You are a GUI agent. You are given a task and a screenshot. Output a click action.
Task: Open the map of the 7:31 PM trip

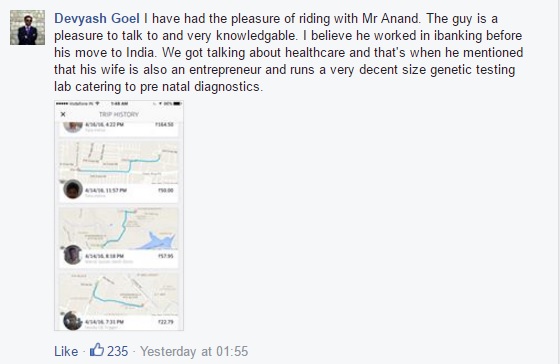pyautogui.click(x=119, y=294)
